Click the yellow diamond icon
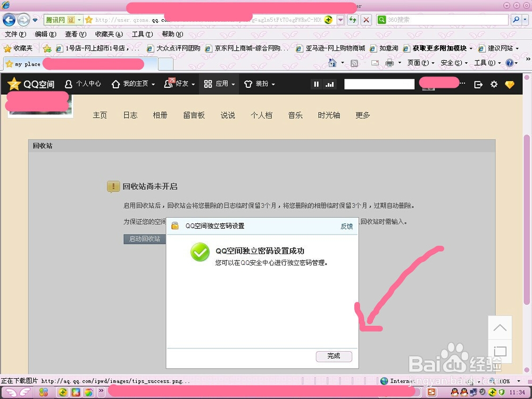 point(510,84)
